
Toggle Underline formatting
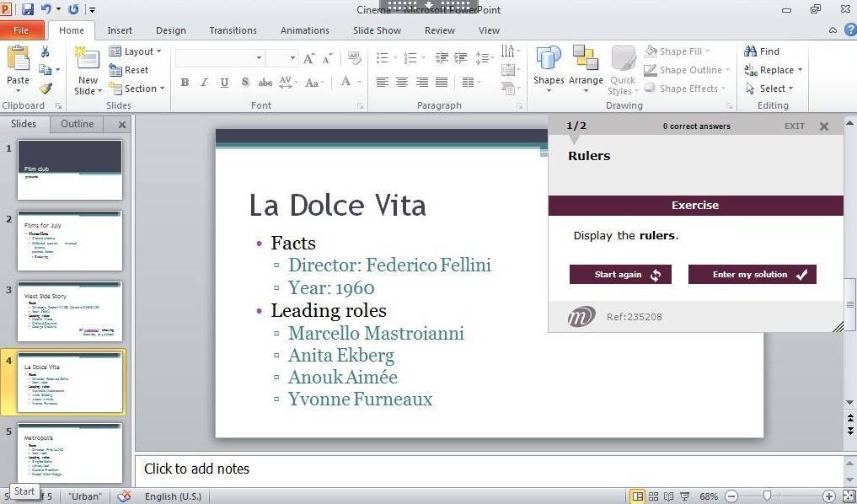(224, 83)
